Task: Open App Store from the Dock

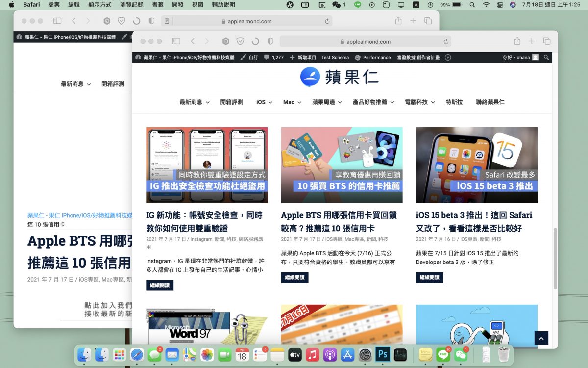Action: click(x=347, y=354)
